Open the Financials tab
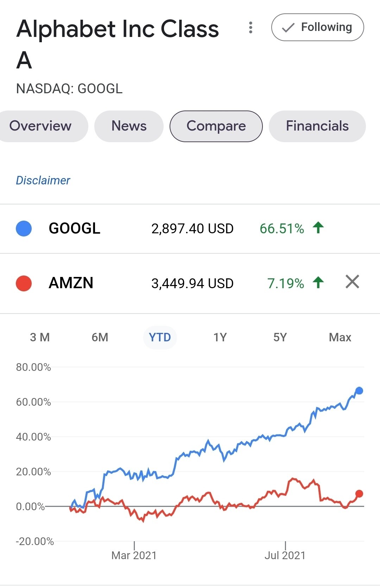The width and height of the screenshot is (380, 588). [x=317, y=126]
